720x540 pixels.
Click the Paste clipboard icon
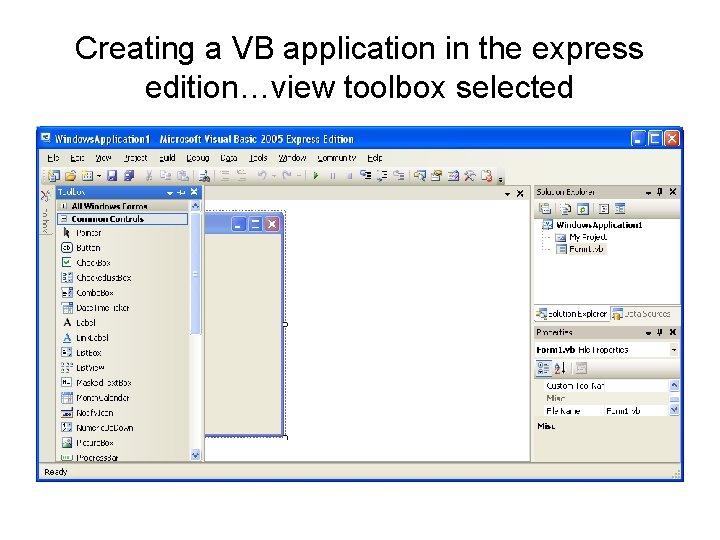(183, 175)
